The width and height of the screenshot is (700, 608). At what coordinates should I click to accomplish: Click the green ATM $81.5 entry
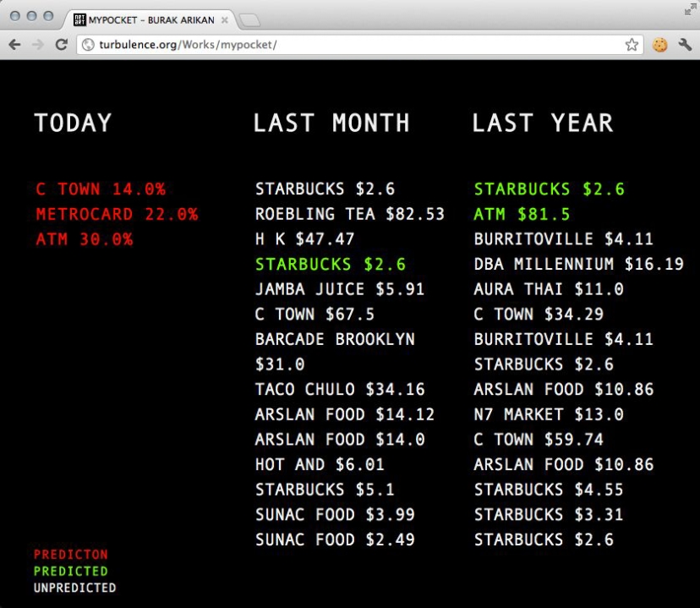coord(522,215)
